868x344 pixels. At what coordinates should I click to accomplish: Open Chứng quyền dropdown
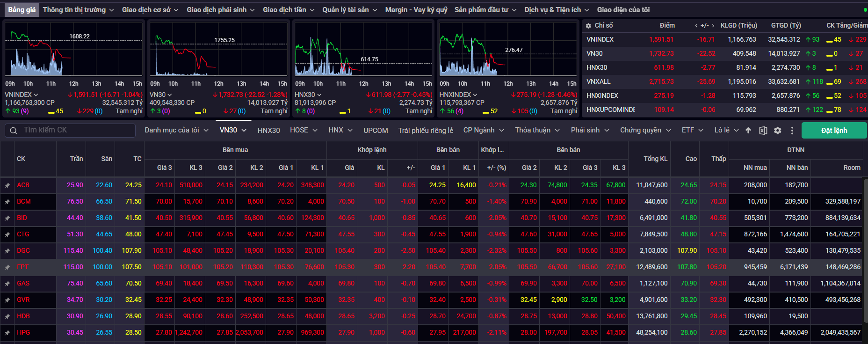(x=645, y=130)
